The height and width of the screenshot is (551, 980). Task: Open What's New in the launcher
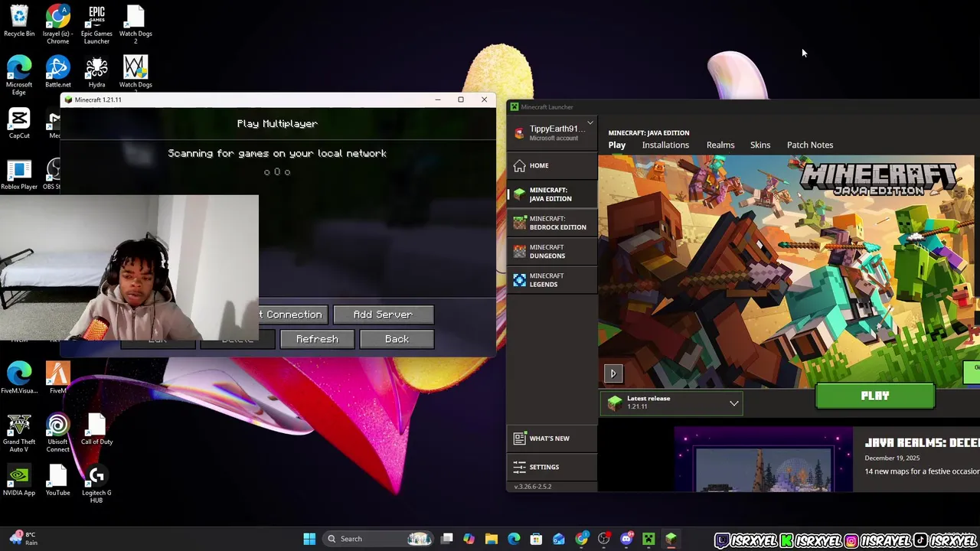tap(552, 439)
